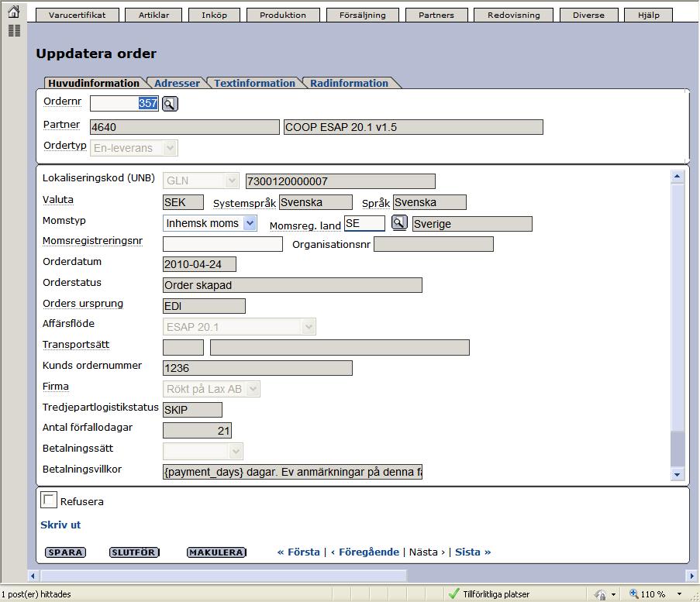
Task: Focus the Momsreg. land SE field
Action: coord(364,223)
